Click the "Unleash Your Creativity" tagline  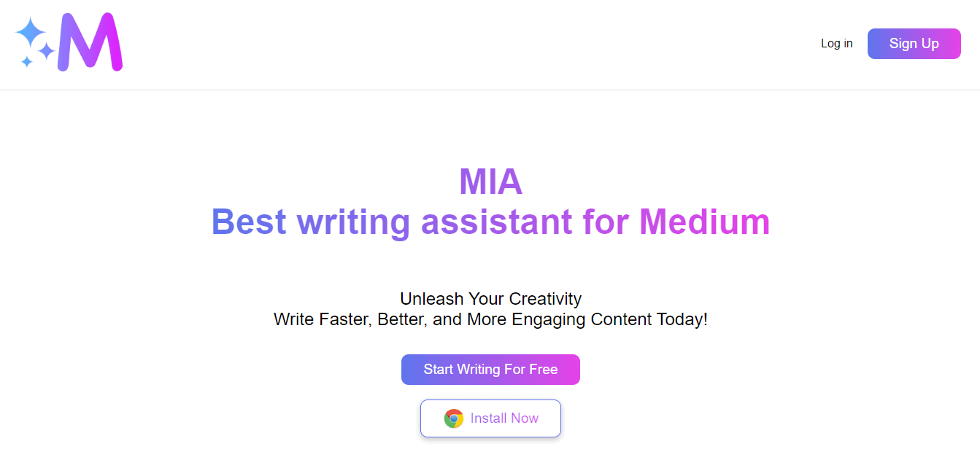[490, 299]
